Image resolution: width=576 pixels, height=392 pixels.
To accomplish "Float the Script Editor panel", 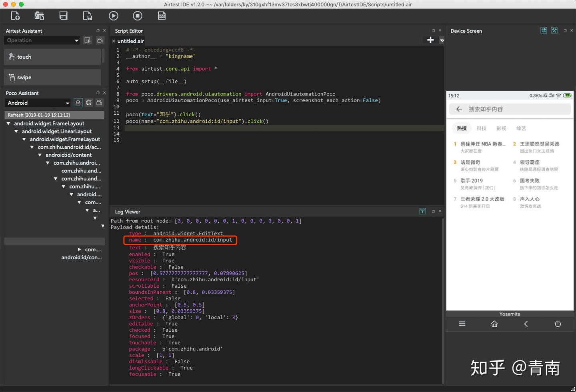I will (x=433, y=30).
